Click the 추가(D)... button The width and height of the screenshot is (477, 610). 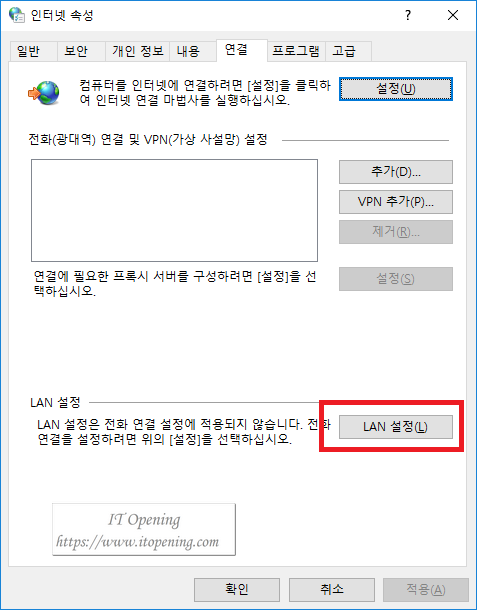pyautogui.click(x=396, y=172)
